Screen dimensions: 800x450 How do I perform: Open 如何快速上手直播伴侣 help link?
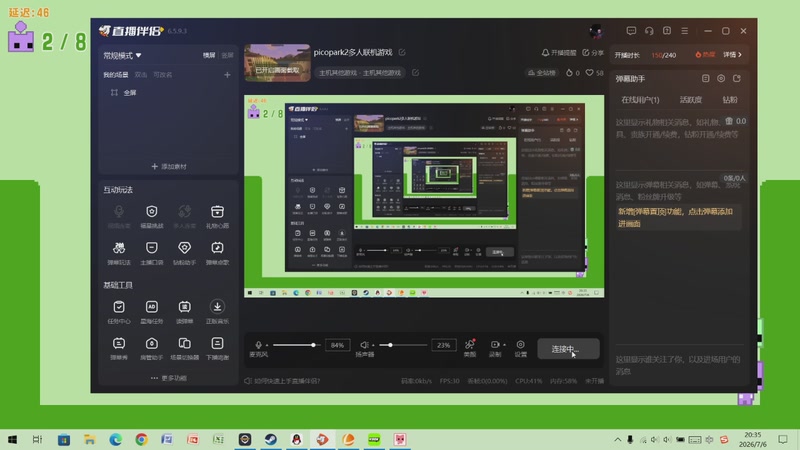[282, 381]
